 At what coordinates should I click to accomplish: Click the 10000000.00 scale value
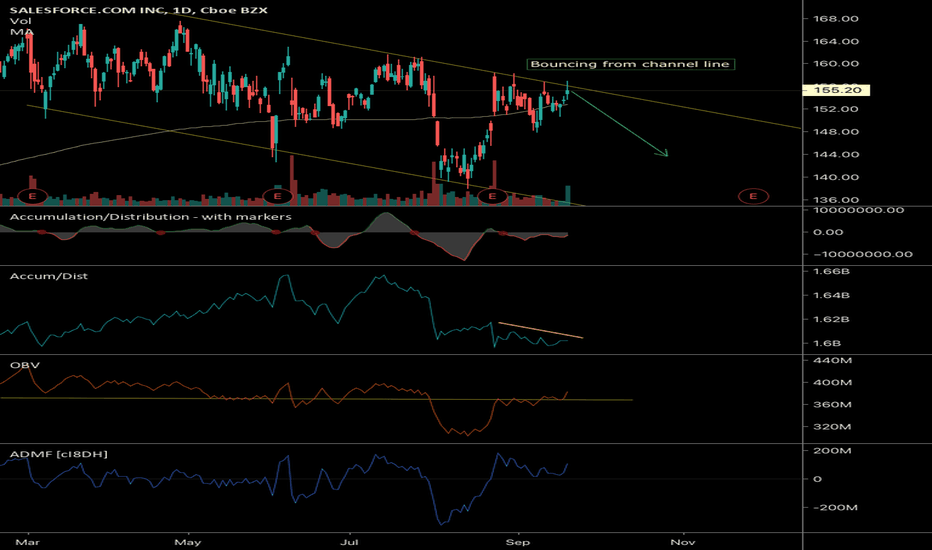(x=858, y=210)
